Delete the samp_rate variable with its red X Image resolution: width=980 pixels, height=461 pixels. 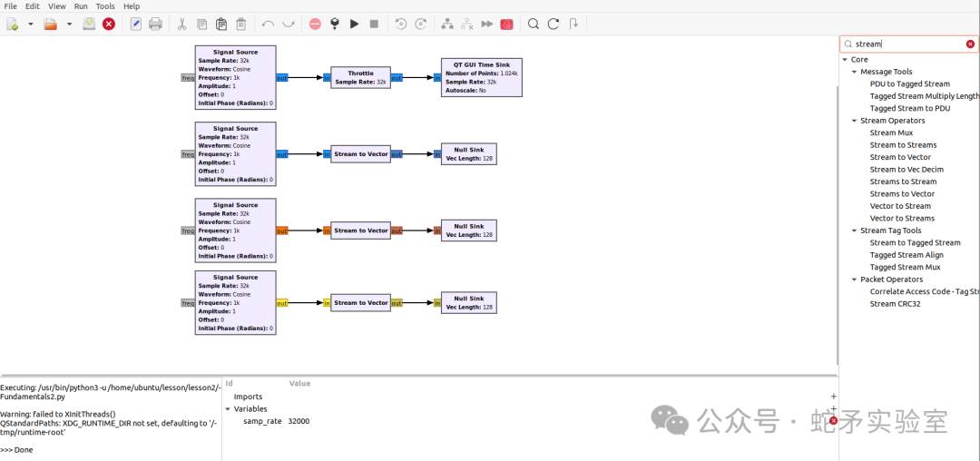833,421
